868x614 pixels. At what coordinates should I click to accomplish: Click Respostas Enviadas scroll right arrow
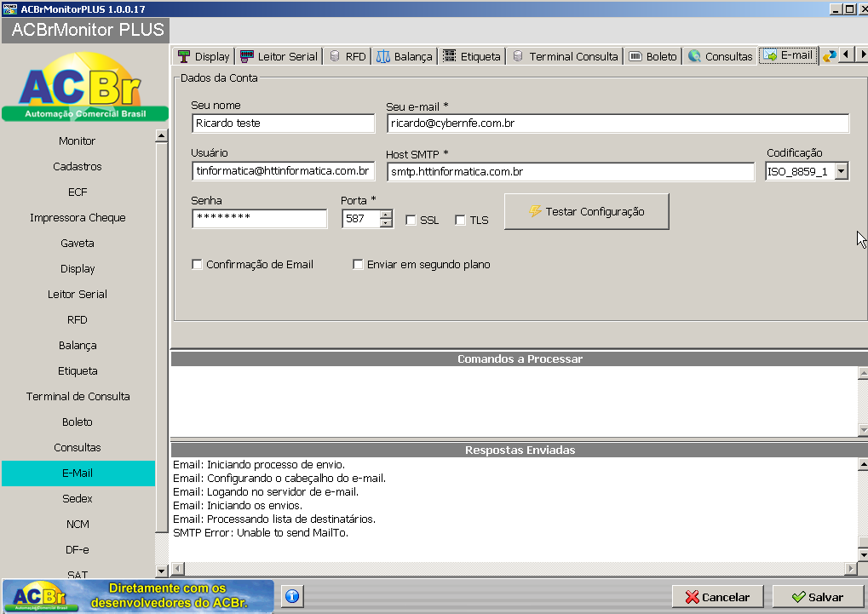click(851, 569)
